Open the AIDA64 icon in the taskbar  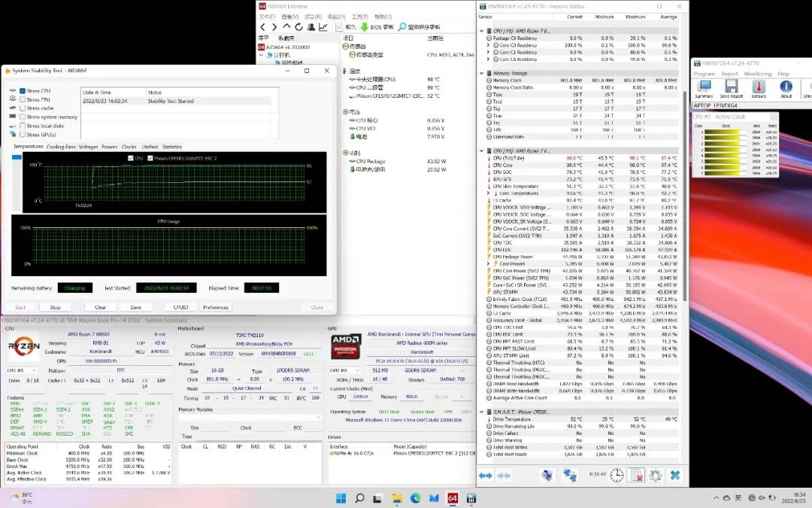tap(453, 498)
